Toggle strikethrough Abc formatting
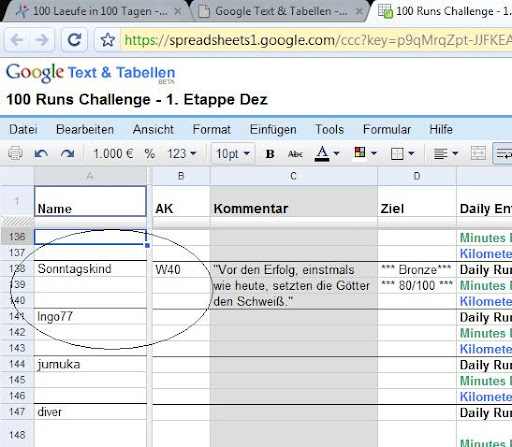Viewport: 512px width, 447px height. click(295, 154)
